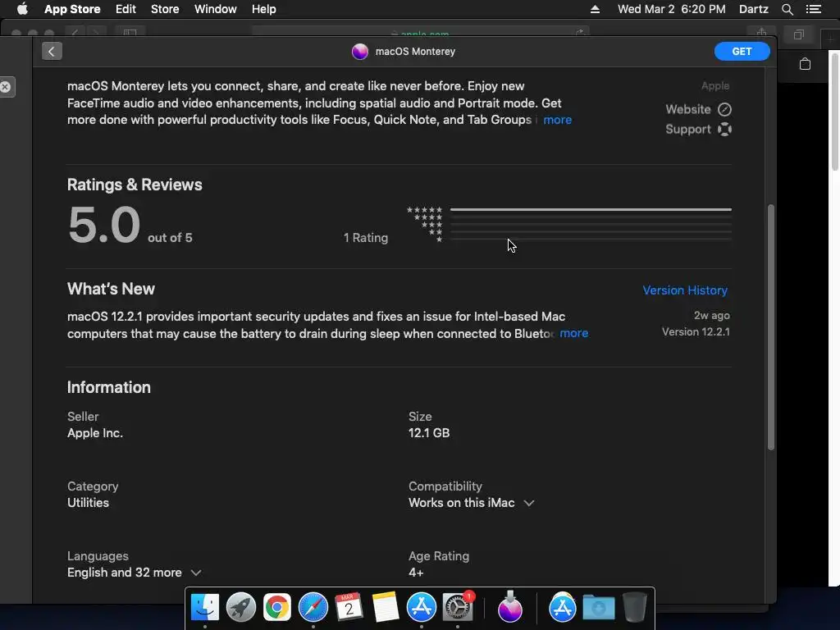
Task: Open Safari from the Dock
Action: pos(313,608)
